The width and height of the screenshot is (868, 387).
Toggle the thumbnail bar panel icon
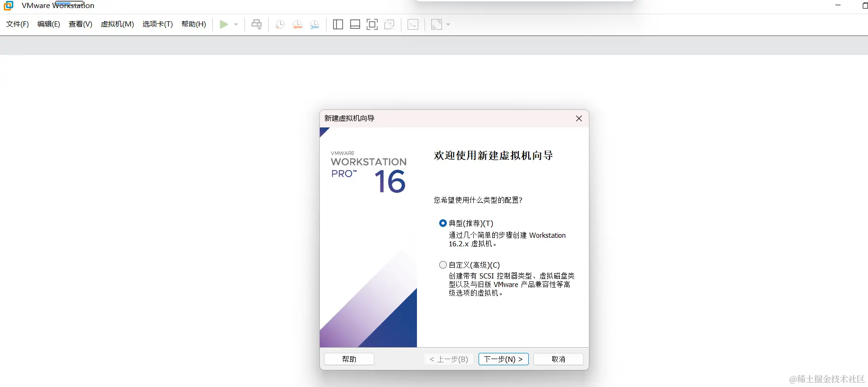(x=355, y=25)
